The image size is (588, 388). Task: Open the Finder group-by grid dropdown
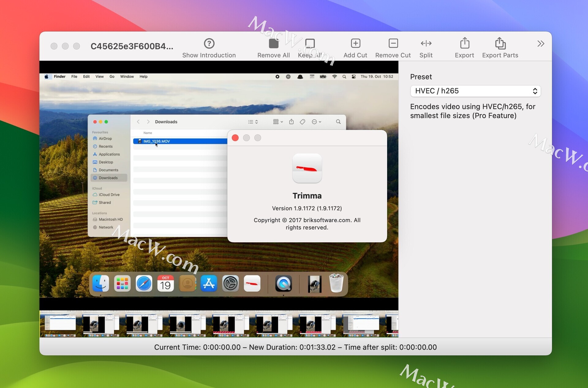pos(278,122)
